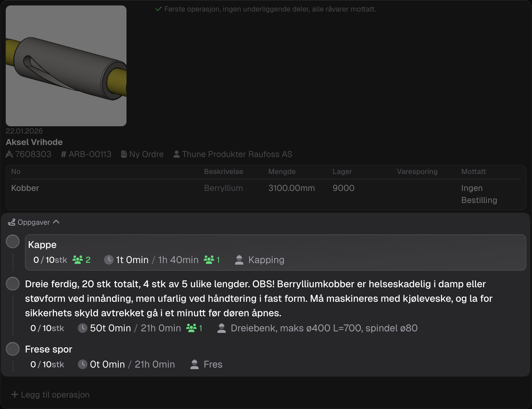Toggle the Frese spor task status circle

click(13, 349)
